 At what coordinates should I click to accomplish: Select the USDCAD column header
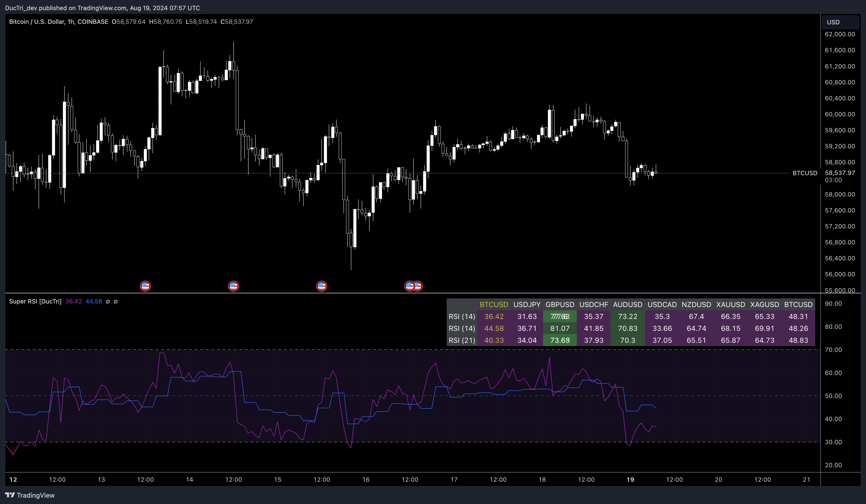coord(662,304)
